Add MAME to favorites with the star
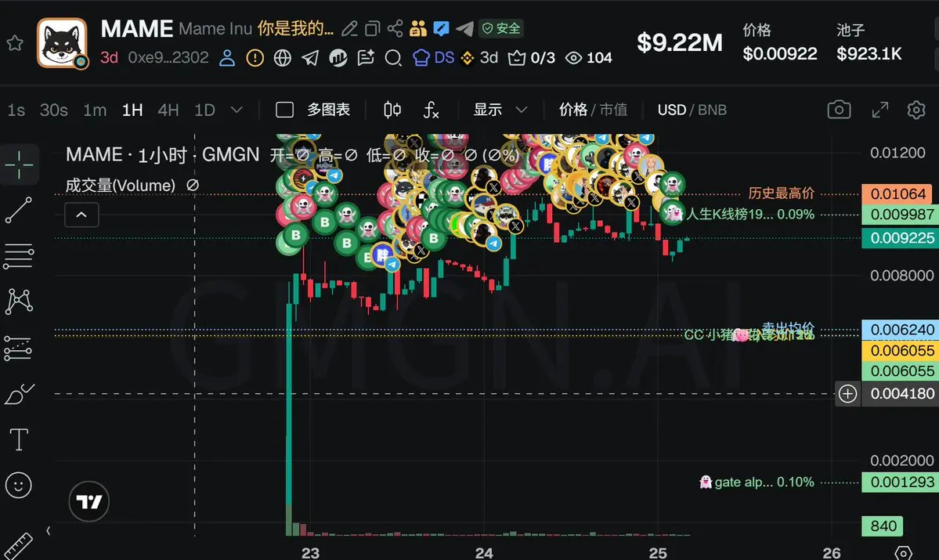939x560 pixels. coord(15,42)
